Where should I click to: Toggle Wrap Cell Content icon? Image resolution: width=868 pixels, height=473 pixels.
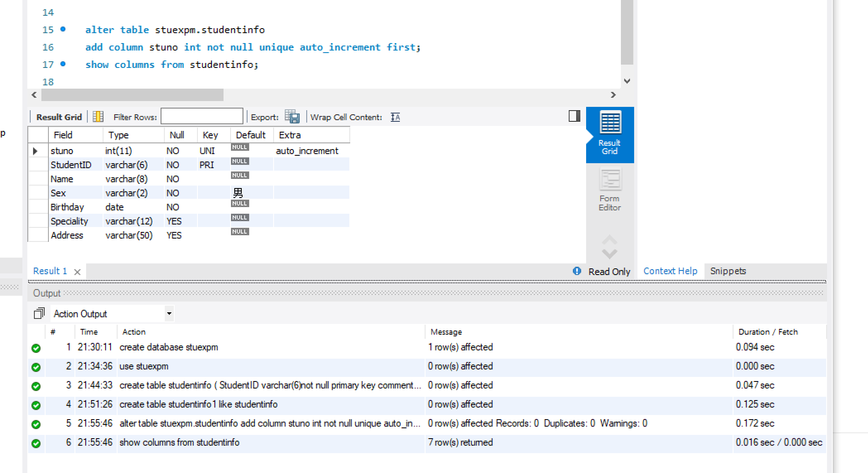395,117
